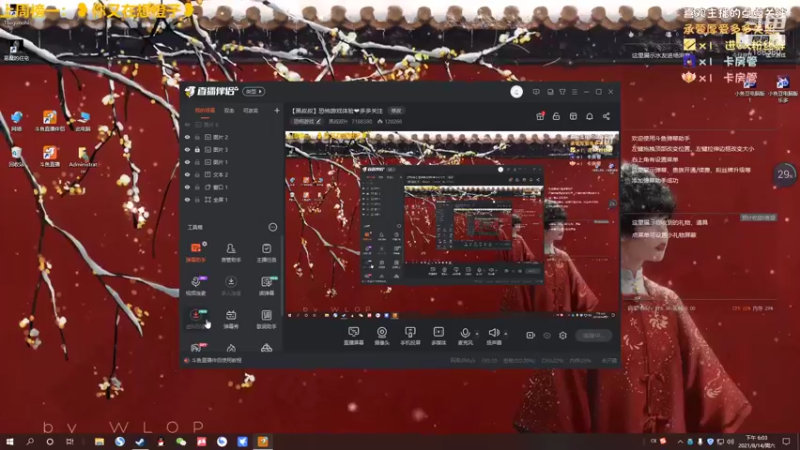Switch to the second scene tab
800x450 pixels.
tap(229, 111)
